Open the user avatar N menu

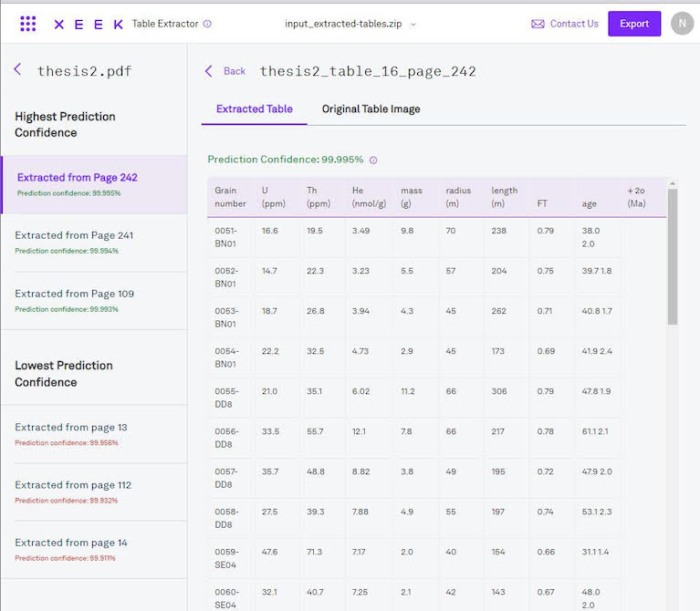click(682, 24)
